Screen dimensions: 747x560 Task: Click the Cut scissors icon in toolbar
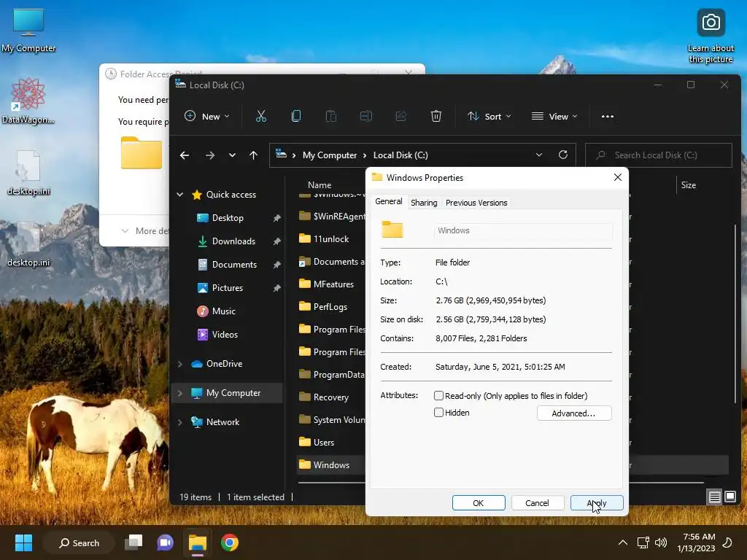(x=260, y=116)
